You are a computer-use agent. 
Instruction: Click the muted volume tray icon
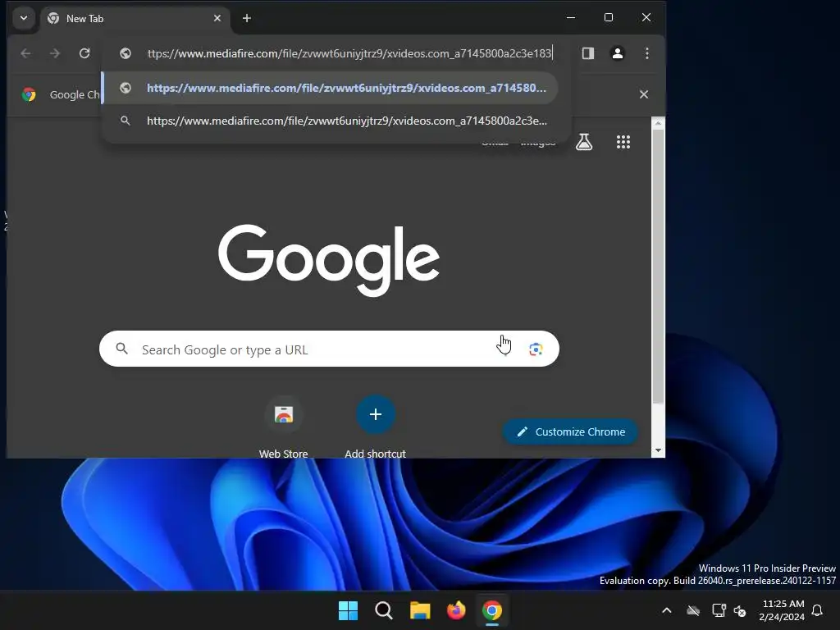point(740,610)
